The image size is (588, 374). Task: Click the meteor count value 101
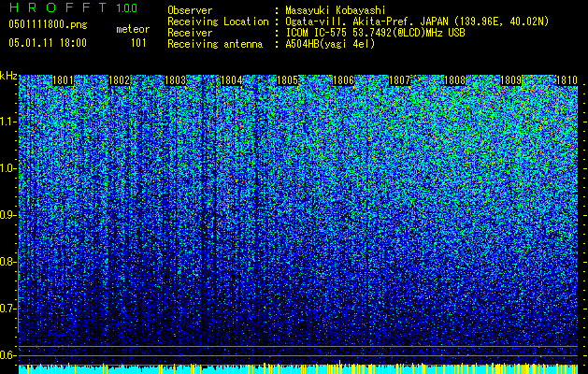138,43
